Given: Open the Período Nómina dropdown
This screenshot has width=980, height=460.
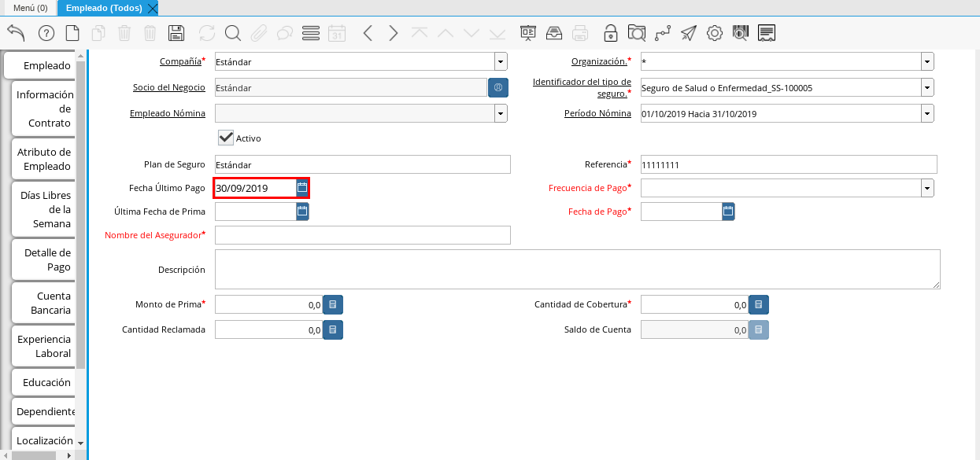Looking at the screenshot, I should [927, 113].
